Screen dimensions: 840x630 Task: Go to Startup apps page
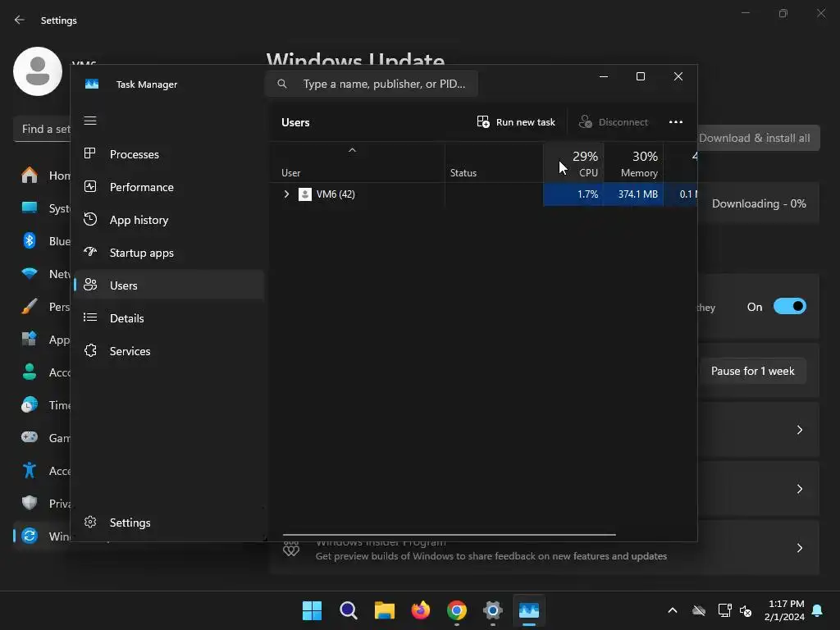pyautogui.click(x=169, y=253)
